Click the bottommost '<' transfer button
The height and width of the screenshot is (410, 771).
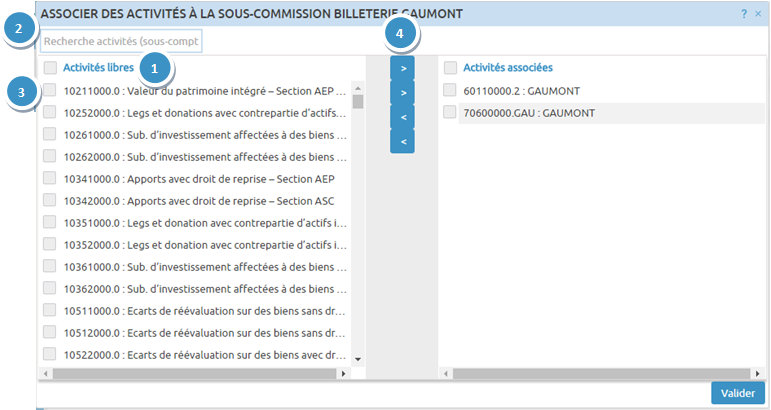[403, 142]
